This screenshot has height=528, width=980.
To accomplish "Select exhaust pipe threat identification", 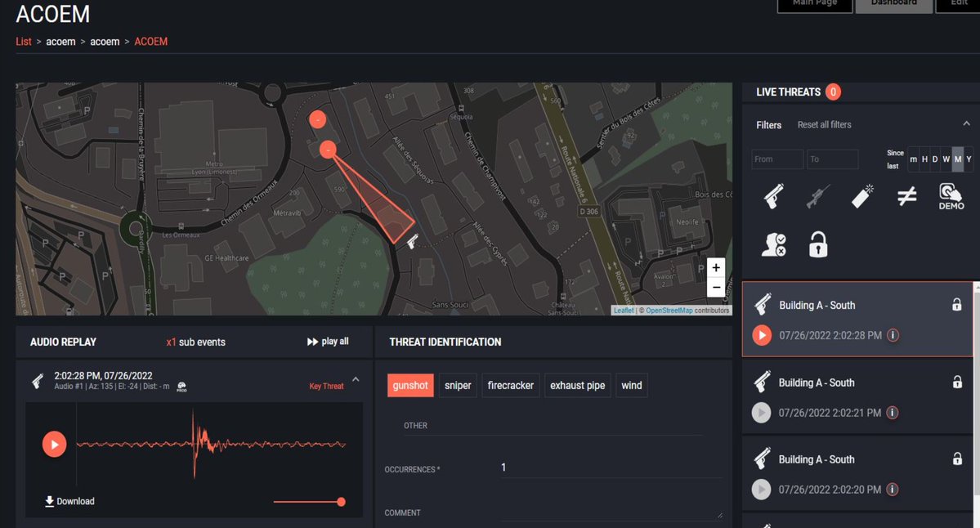I will tap(578, 386).
